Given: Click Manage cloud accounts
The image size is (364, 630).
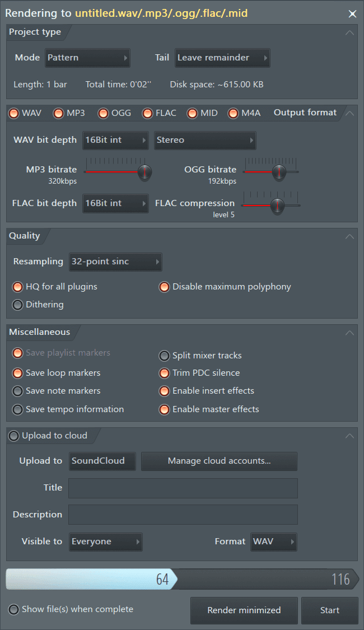Looking at the screenshot, I should click(x=219, y=461).
